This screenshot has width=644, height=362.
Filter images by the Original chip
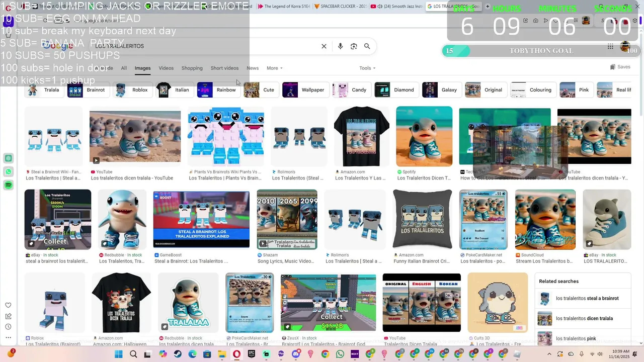485,90
